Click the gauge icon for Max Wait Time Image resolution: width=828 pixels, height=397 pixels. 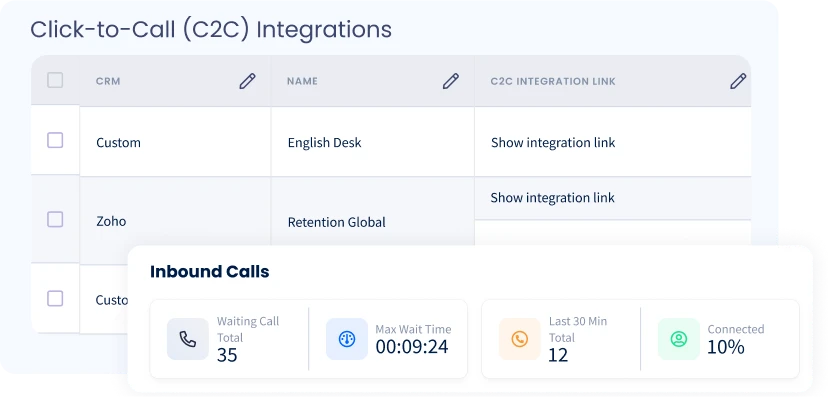346,339
